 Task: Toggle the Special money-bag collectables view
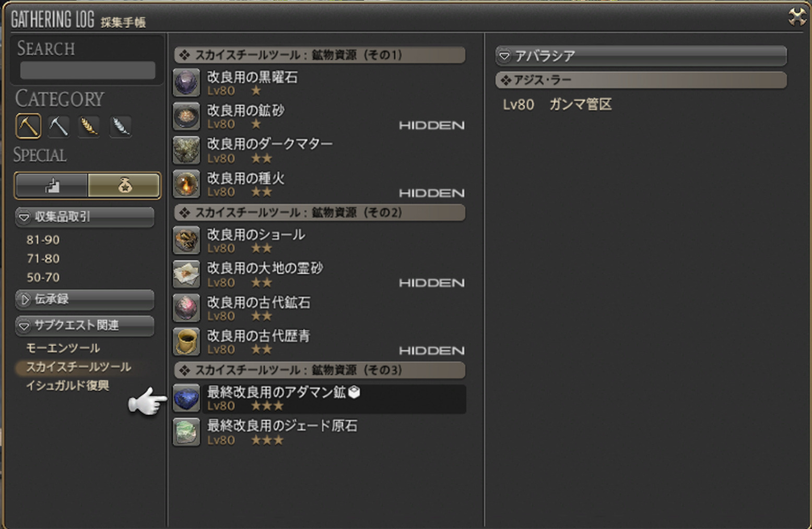(x=124, y=186)
